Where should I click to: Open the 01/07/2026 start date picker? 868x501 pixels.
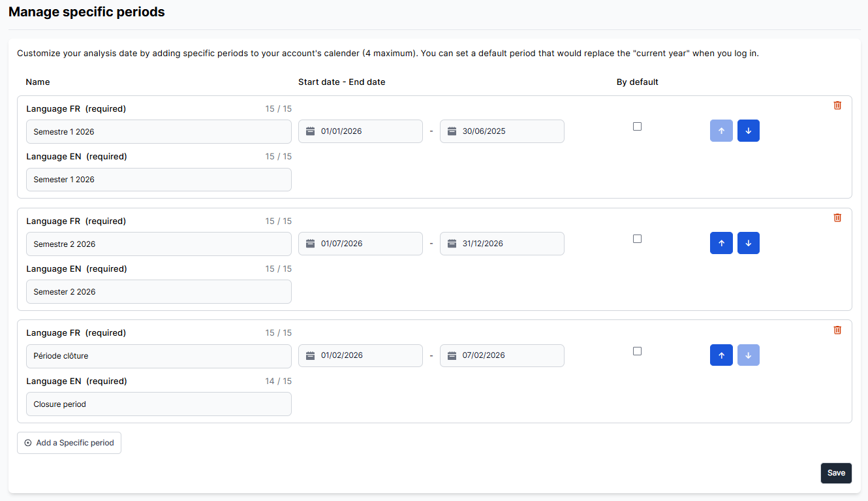(360, 244)
